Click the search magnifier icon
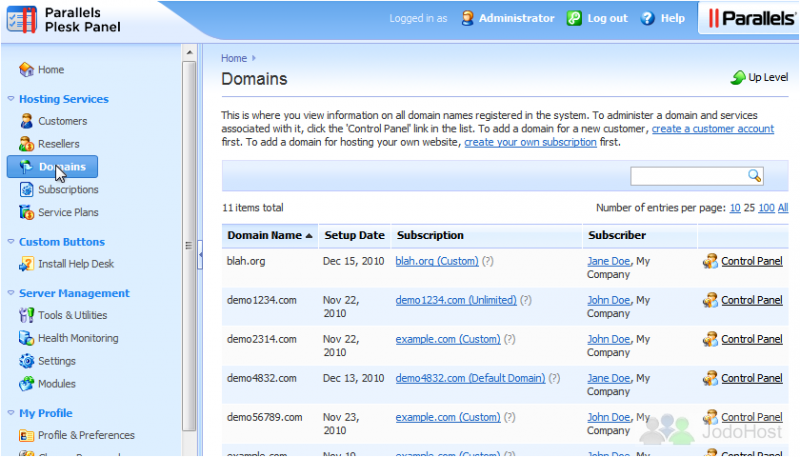This screenshot has height=457, width=800. (755, 176)
